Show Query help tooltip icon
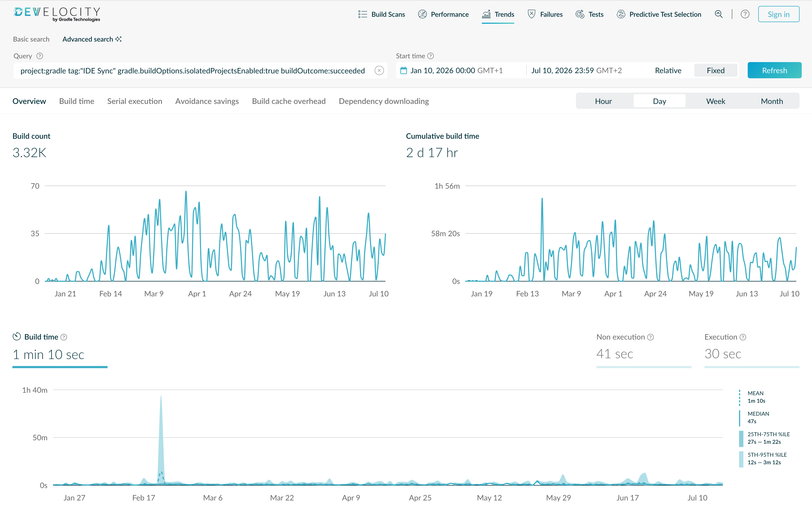Viewport: 812px width, 508px height. click(40, 56)
